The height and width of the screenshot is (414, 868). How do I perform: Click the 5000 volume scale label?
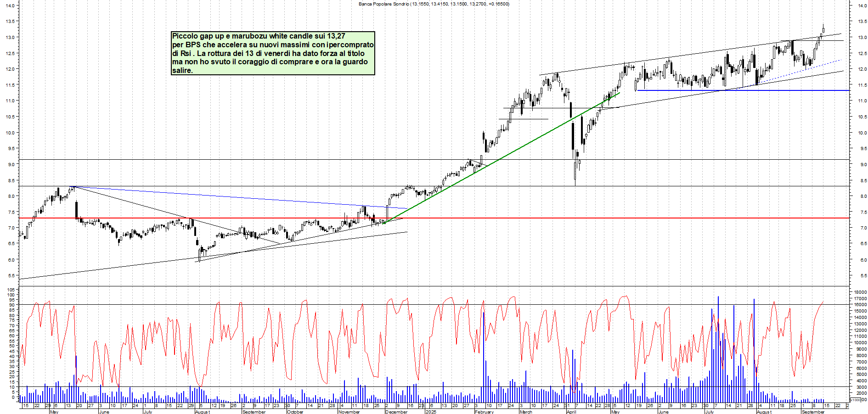(861, 375)
